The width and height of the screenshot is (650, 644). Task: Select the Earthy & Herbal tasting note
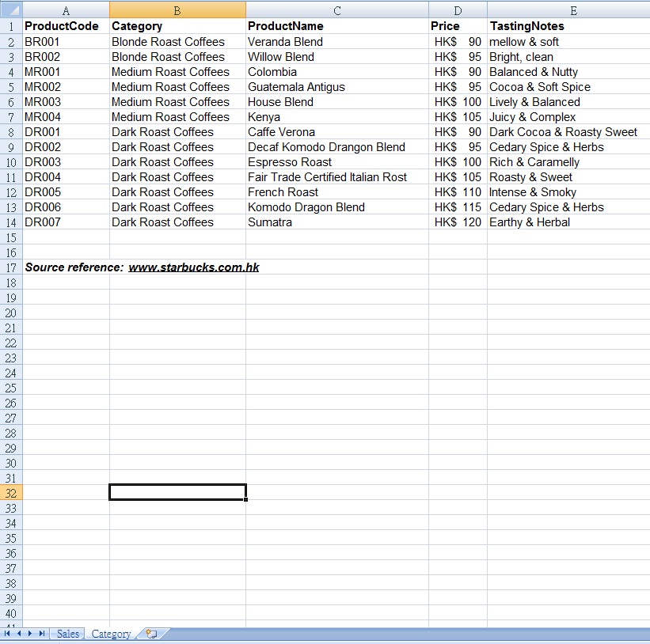(530, 222)
